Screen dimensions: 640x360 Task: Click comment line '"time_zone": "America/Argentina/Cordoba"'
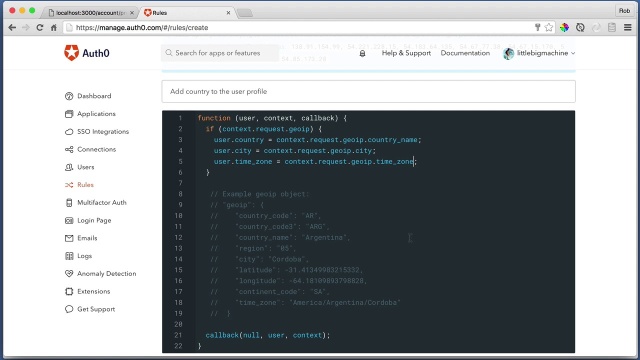(318, 302)
